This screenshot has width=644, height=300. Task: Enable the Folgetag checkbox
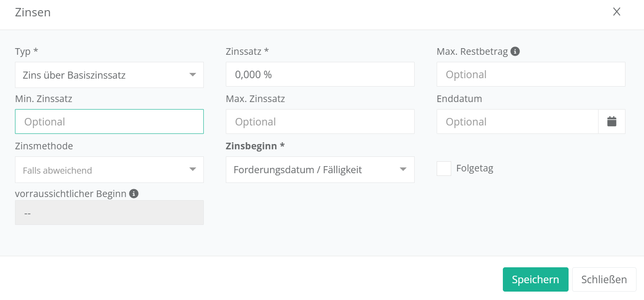pyautogui.click(x=444, y=168)
